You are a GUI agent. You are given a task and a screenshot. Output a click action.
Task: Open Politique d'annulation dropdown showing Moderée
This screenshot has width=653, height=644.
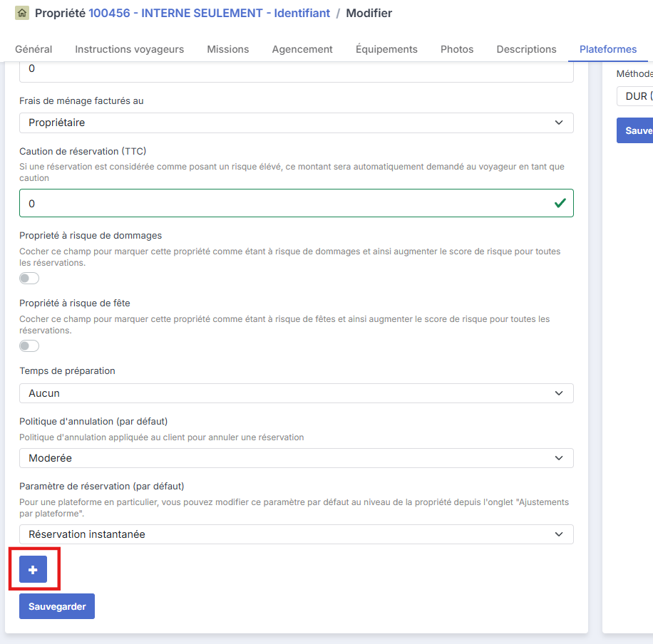tap(296, 458)
